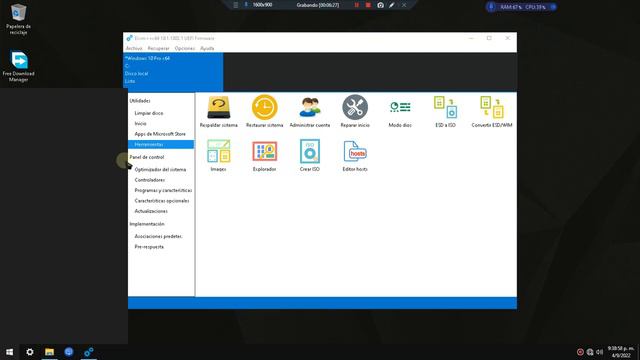Viewport: 640px width, 360px height.
Task: Go to Actualizaciones section
Action: coord(151,211)
